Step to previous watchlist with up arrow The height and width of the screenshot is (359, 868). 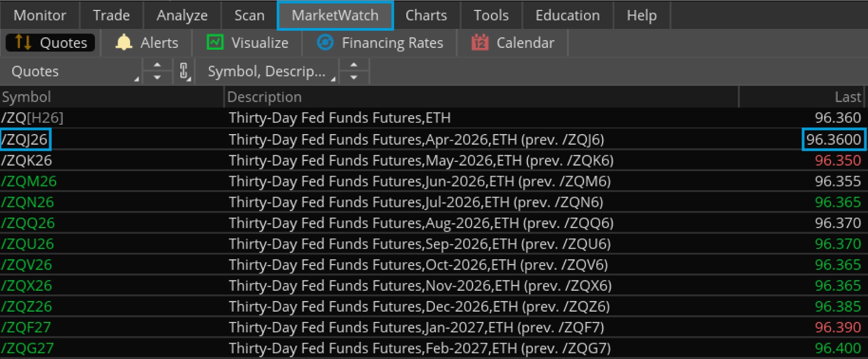(x=157, y=65)
